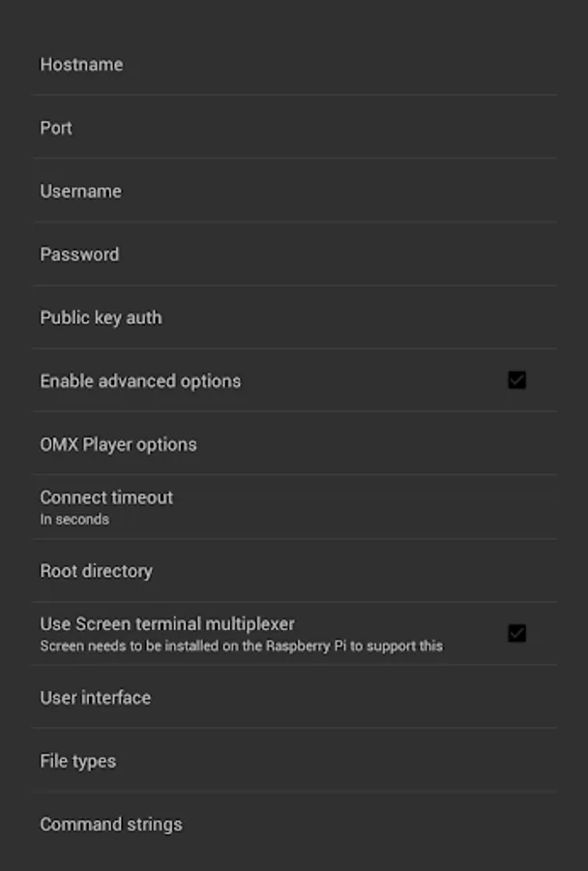
Task: Open the Hostname setting
Action: pos(81,65)
